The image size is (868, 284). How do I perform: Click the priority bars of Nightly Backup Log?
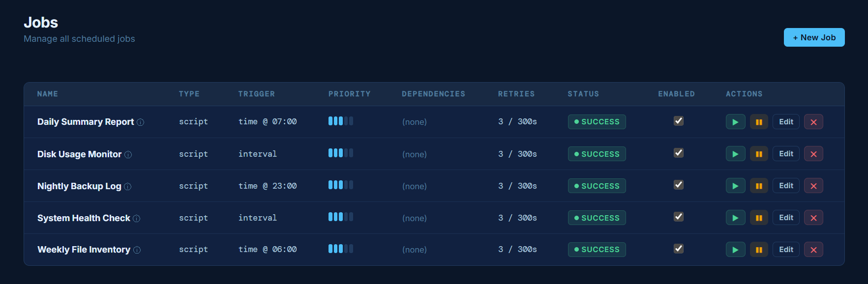(341, 185)
